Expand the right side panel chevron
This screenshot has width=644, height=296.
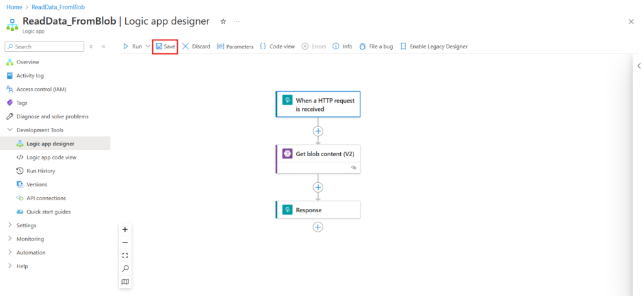[x=639, y=65]
